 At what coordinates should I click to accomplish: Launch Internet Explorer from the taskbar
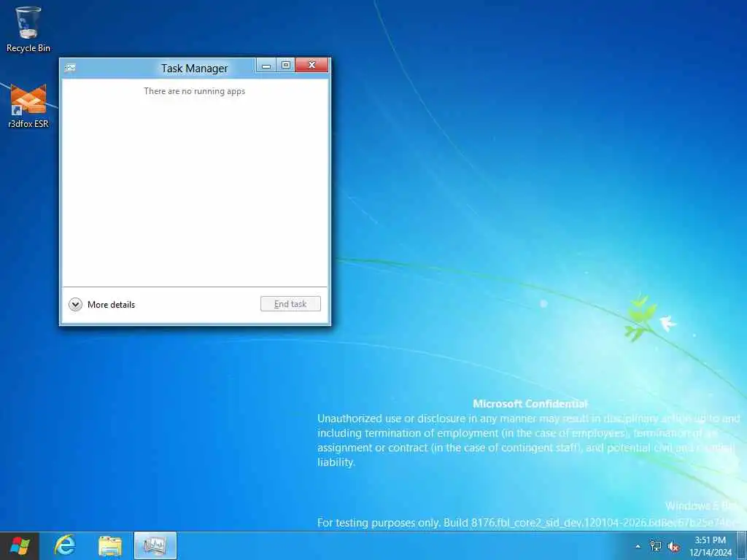click(x=65, y=545)
